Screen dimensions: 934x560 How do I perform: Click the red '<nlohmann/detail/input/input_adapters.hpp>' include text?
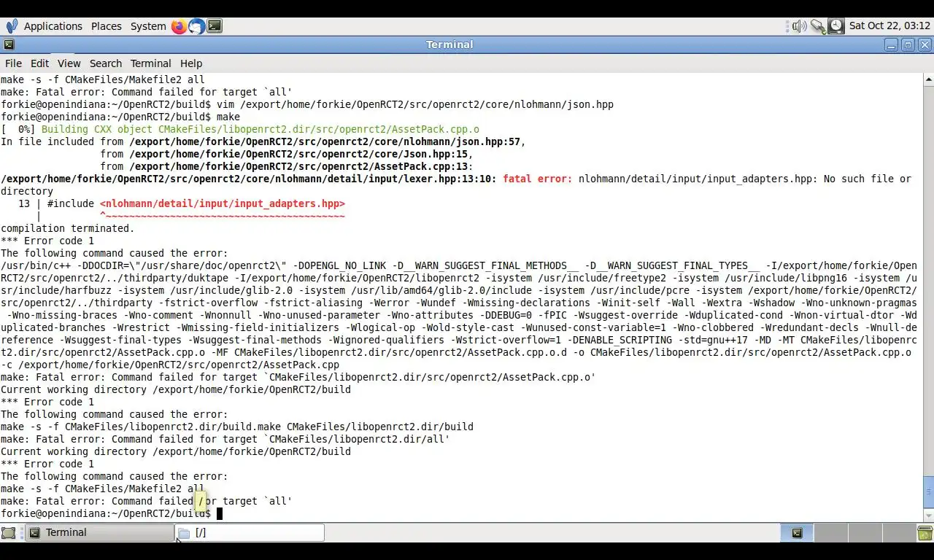coord(223,203)
